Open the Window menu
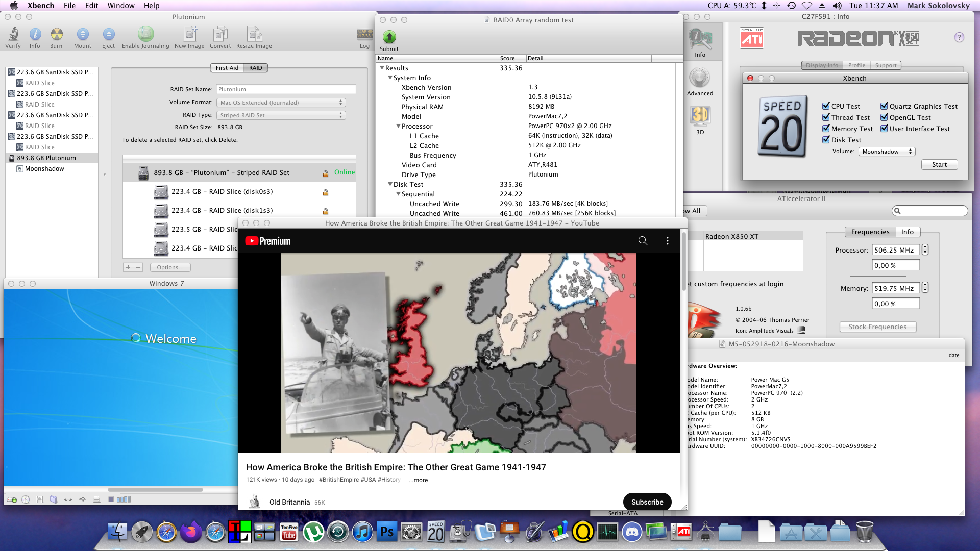This screenshot has width=980, height=551. [x=121, y=5]
